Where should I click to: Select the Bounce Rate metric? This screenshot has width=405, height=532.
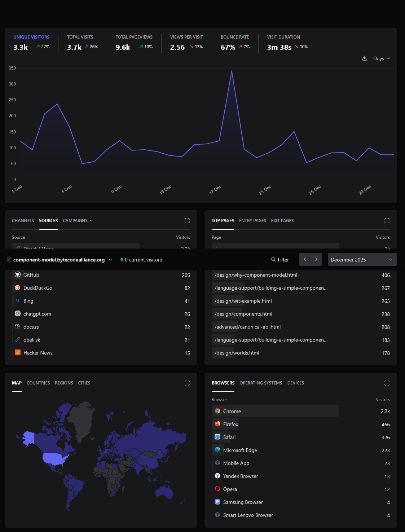pyautogui.click(x=235, y=37)
